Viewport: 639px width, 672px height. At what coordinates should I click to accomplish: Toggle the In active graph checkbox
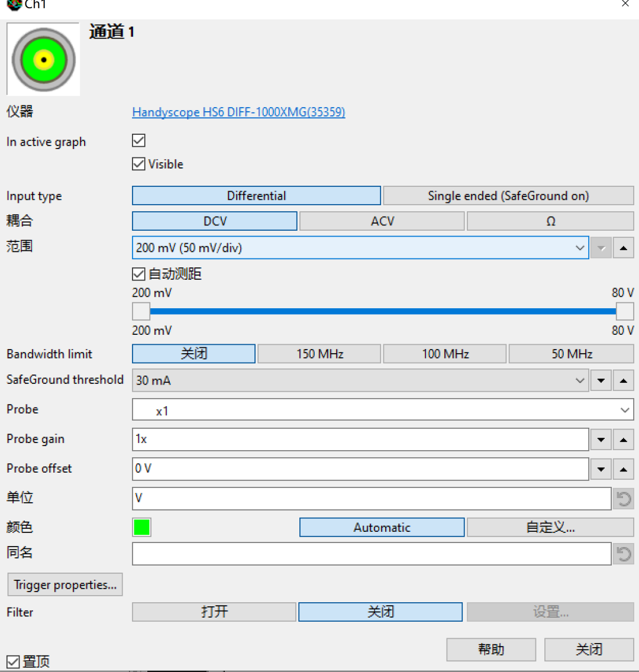pyautogui.click(x=139, y=141)
